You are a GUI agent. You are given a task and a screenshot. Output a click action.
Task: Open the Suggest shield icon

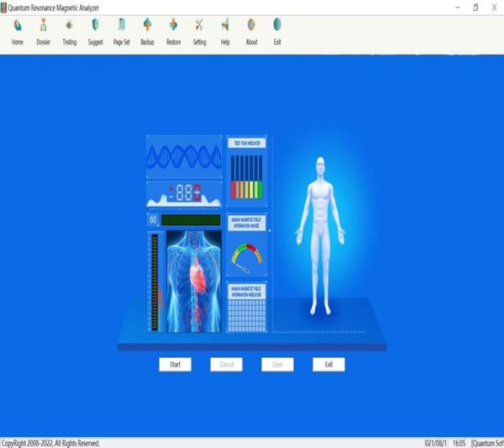tap(95, 25)
